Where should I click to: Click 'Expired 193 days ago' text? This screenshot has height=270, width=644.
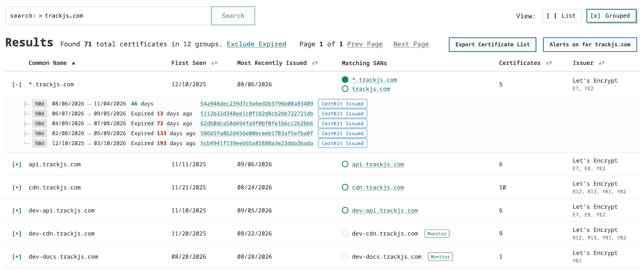click(163, 143)
